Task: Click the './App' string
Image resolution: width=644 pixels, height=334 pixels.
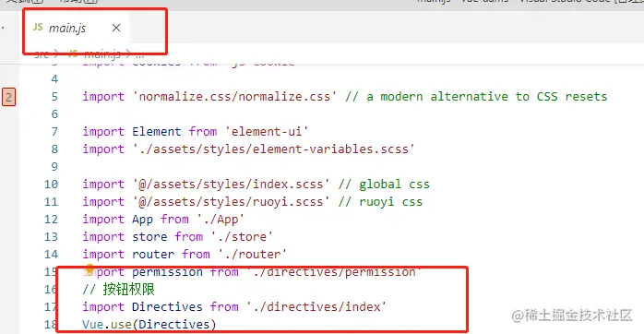Action: [x=221, y=220]
